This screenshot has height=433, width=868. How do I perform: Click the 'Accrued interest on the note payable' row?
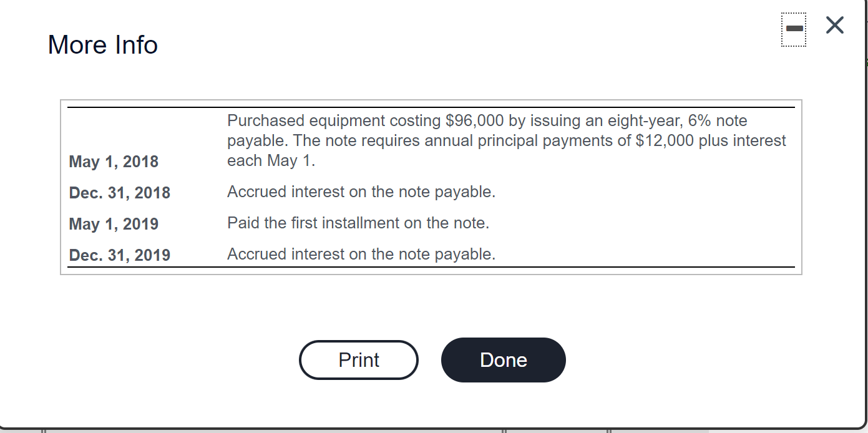[361, 192]
